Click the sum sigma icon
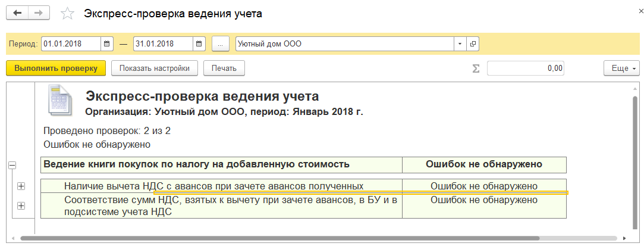The height and width of the screenshot is (246, 644). click(x=476, y=68)
